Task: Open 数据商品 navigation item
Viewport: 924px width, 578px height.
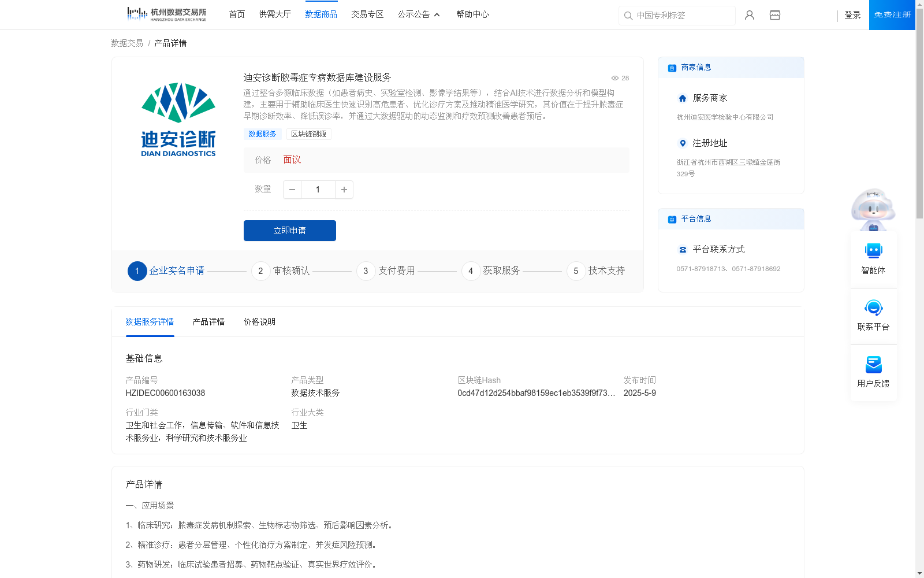Action: coord(321,14)
